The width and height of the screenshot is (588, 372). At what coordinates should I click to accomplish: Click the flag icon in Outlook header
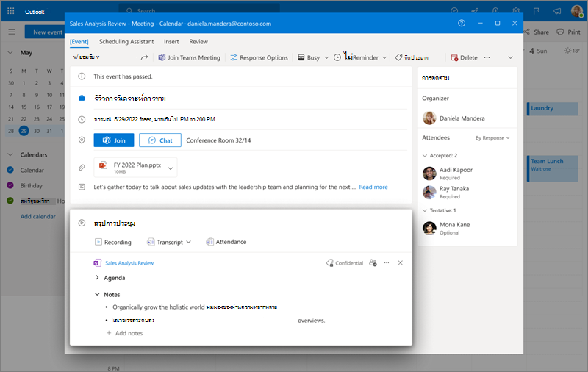tap(537, 11)
